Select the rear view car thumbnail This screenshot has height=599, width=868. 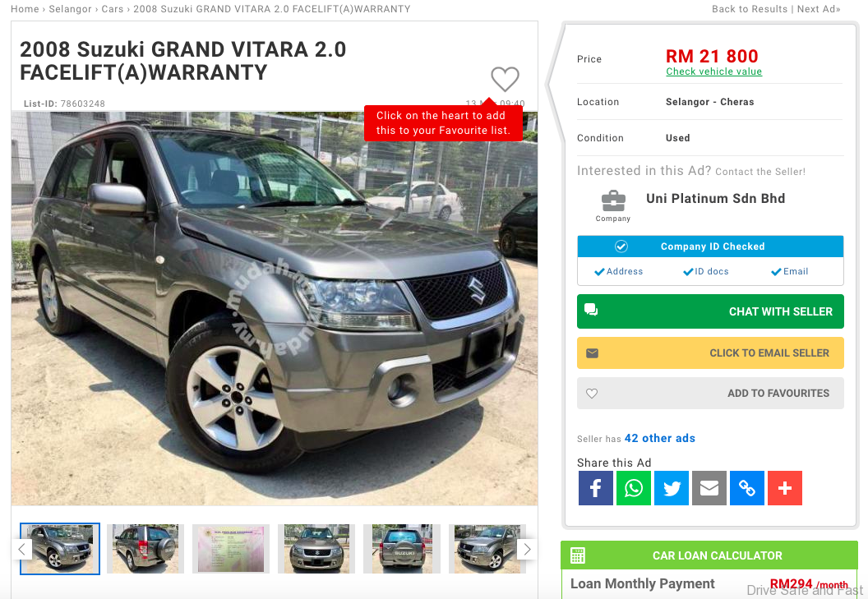point(402,549)
